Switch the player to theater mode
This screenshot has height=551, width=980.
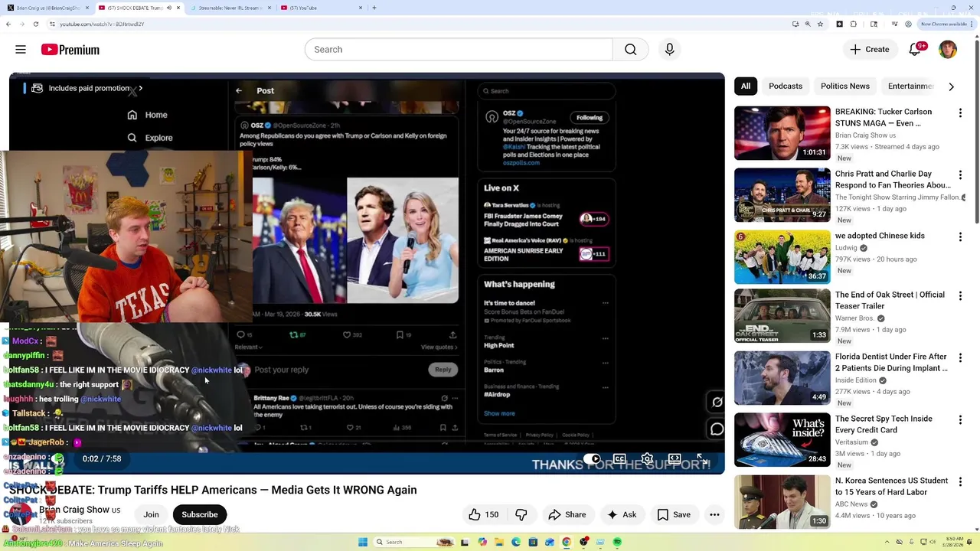675,459
